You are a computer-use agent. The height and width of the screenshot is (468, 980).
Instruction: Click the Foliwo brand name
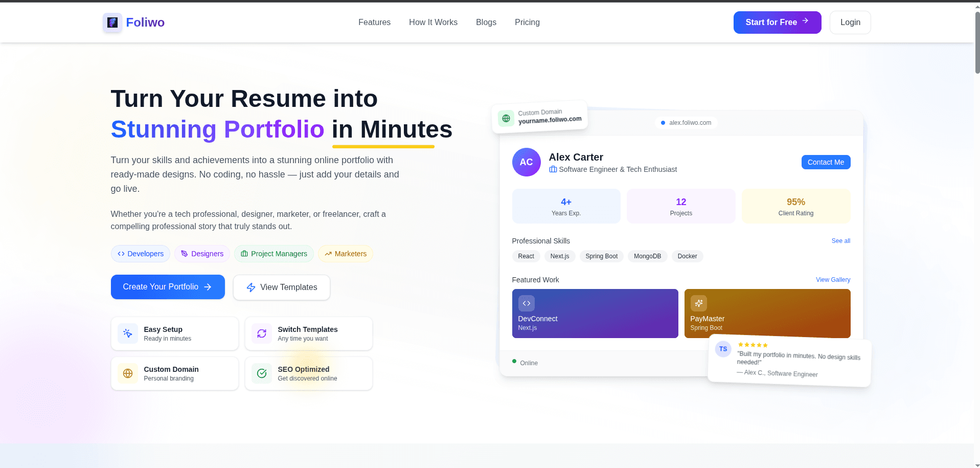coord(145,23)
